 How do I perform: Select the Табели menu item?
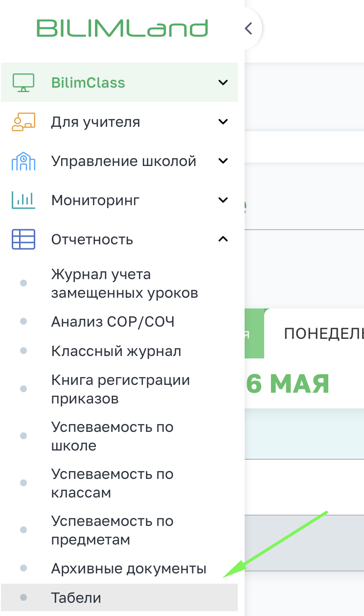(x=119, y=598)
